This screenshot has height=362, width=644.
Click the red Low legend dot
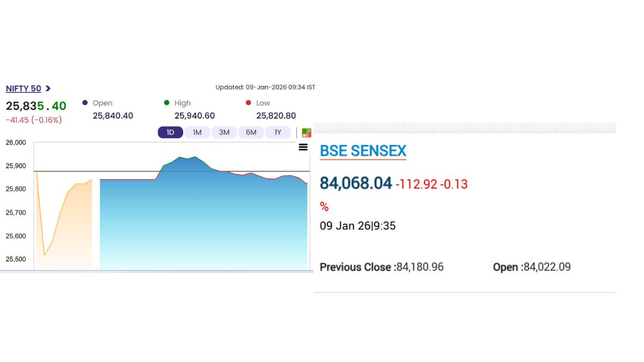tap(248, 102)
